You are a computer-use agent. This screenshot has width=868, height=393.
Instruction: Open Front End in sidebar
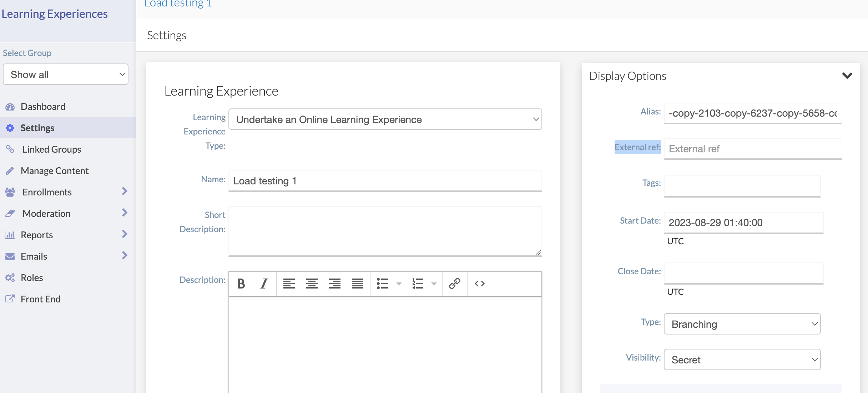coord(40,299)
